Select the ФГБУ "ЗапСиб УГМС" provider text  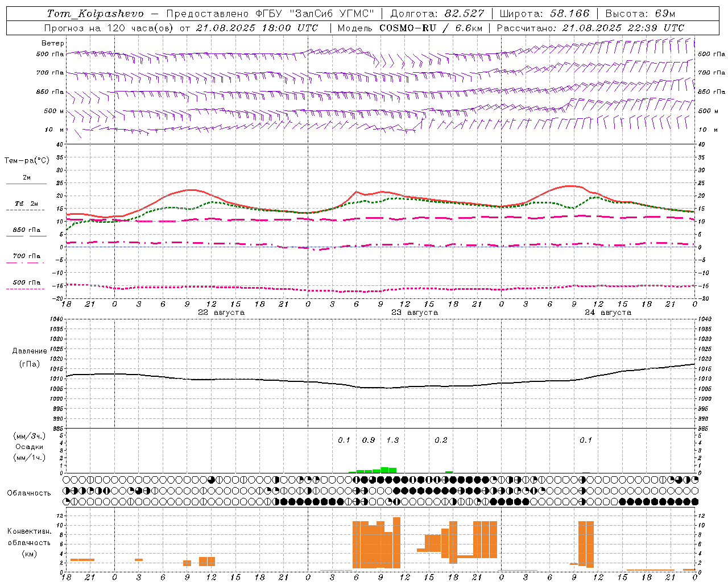[316, 14]
